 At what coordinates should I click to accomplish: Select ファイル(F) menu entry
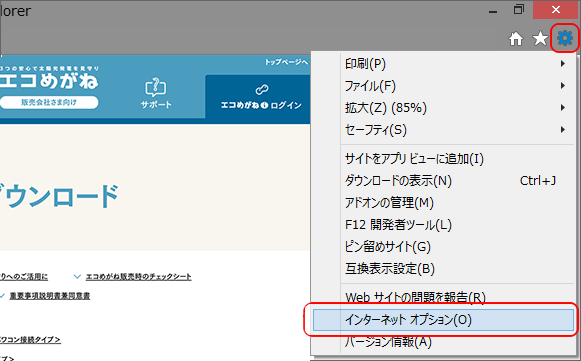click(x=444, y=86)
